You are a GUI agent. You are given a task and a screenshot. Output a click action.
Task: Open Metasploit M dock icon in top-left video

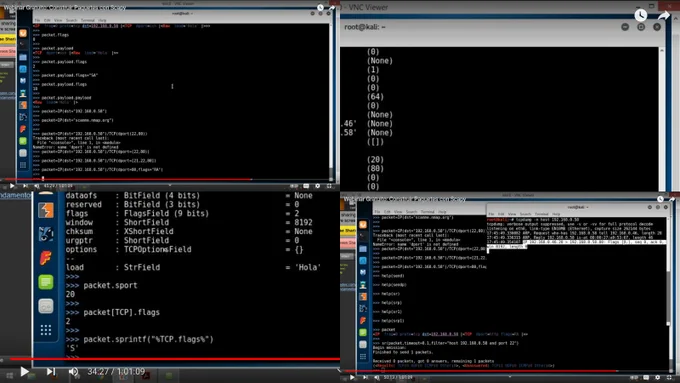click(x=23, y=81)
